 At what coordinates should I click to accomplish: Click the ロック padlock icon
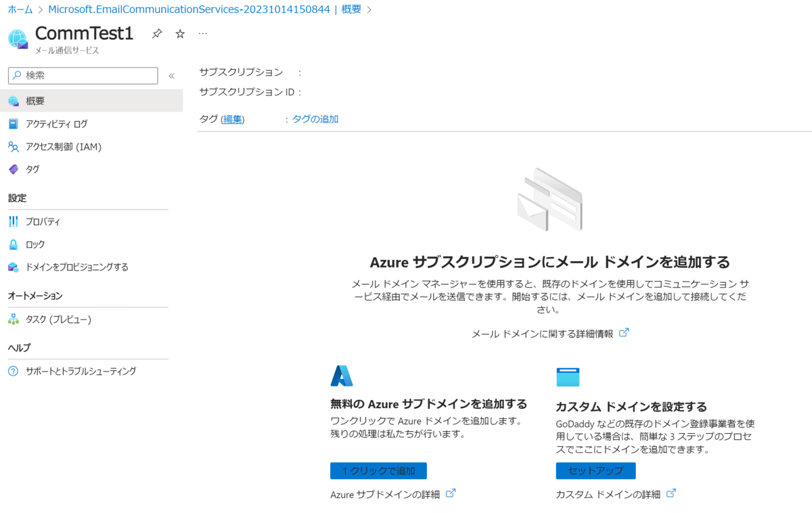click(14, 244)
